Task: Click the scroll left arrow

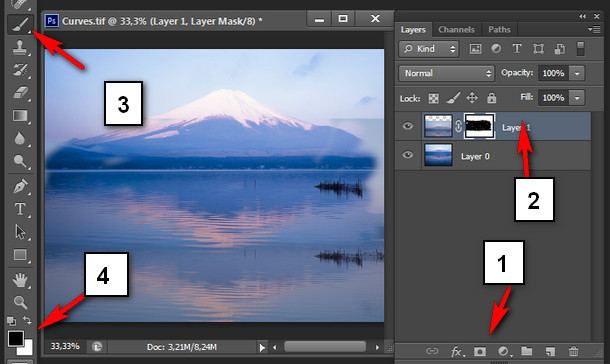Action: tap(275, 347)
